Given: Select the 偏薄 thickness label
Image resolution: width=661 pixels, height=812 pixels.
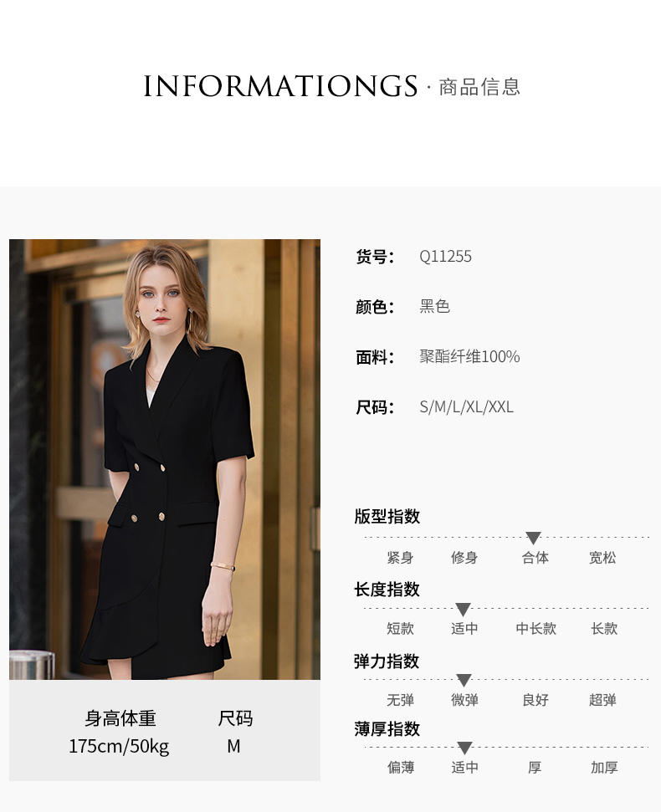Looking at the screenshot, I should [x=401, y=768].
